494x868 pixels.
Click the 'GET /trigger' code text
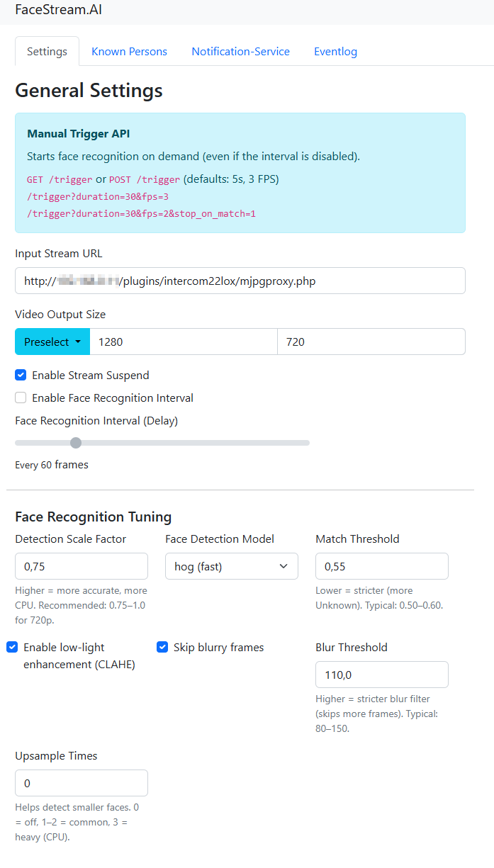click(60, 179)
